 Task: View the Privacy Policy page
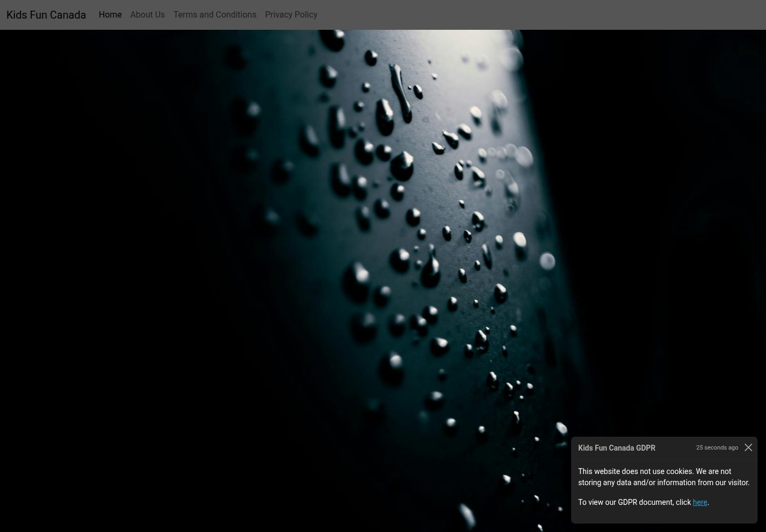pos(291,15)
